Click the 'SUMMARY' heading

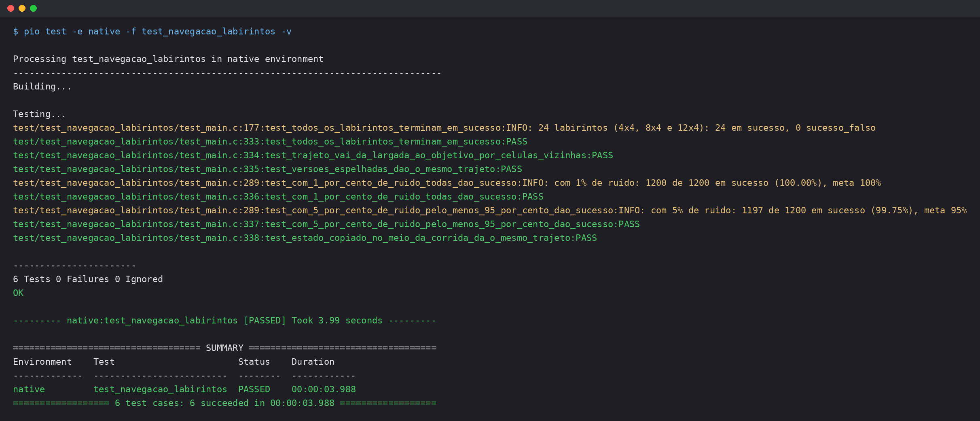point(224,348)
